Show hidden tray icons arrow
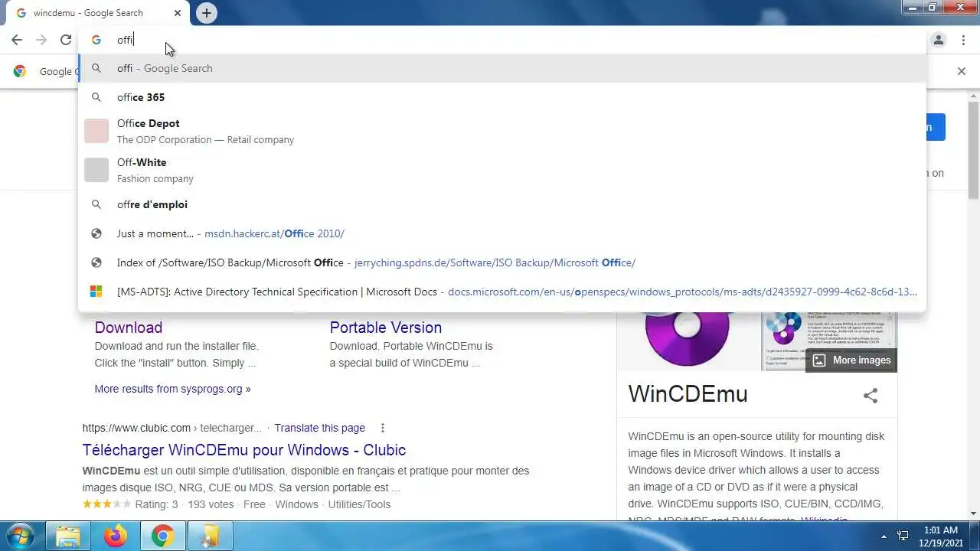 [884, 536]
